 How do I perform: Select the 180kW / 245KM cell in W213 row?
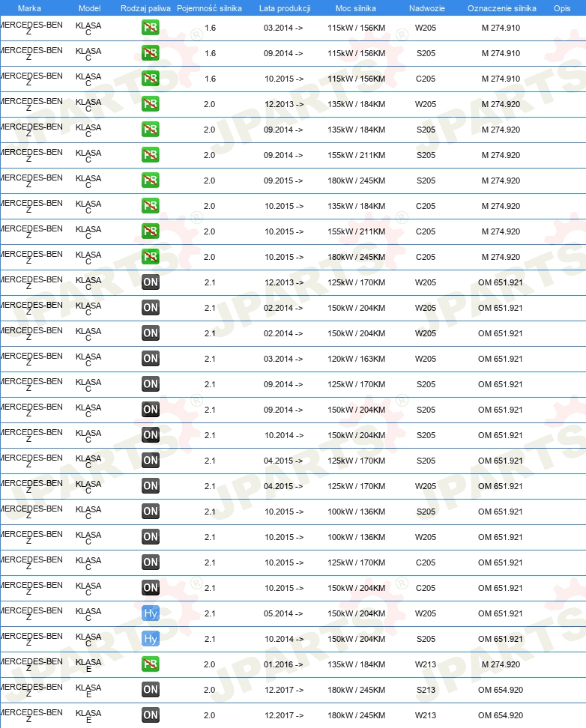tap(356, 715)
